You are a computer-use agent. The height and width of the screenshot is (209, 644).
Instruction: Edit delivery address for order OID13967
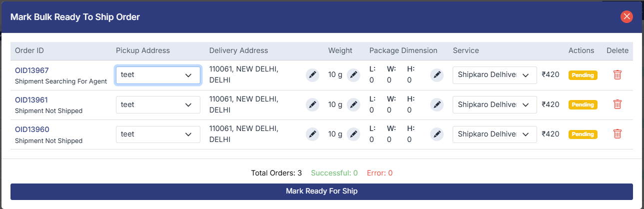click(312, 75)
